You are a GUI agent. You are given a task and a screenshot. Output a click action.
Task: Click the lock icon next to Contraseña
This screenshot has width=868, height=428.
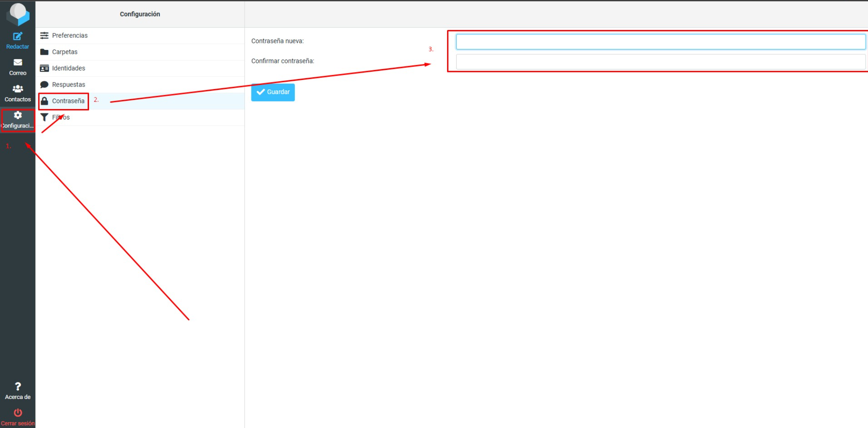(x=44, y=101)
